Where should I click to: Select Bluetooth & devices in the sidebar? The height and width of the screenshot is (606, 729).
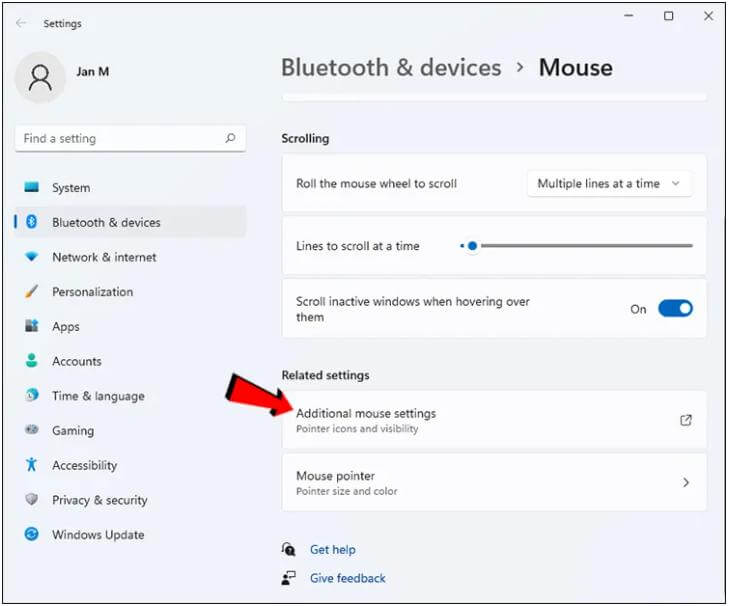pyautogui.click(x=130, y=222)
